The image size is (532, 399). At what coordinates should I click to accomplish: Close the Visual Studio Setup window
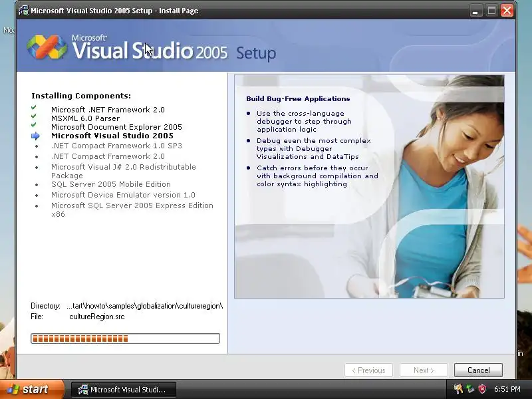[507, 11]
